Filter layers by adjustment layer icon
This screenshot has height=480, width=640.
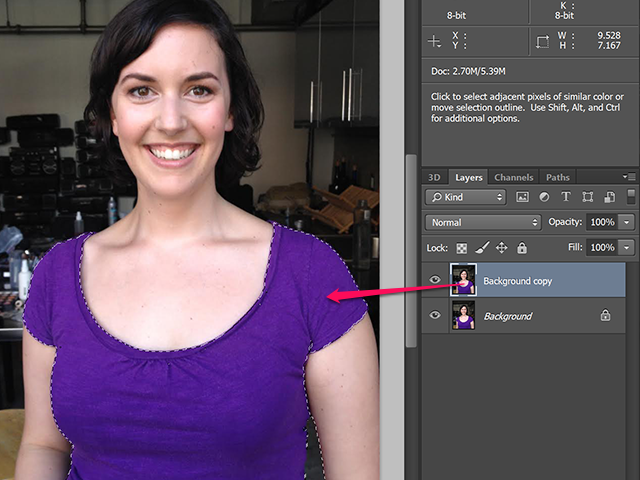tap(544, 197)
